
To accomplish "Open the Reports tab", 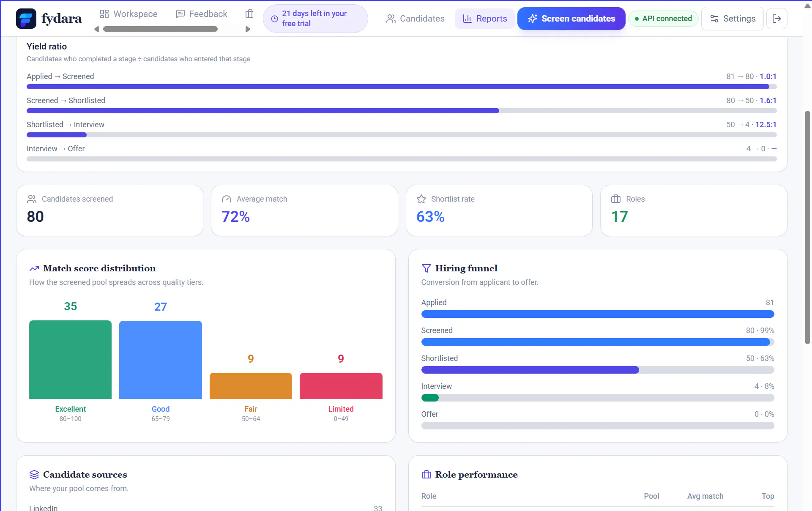I will click(x=485, y=19).
